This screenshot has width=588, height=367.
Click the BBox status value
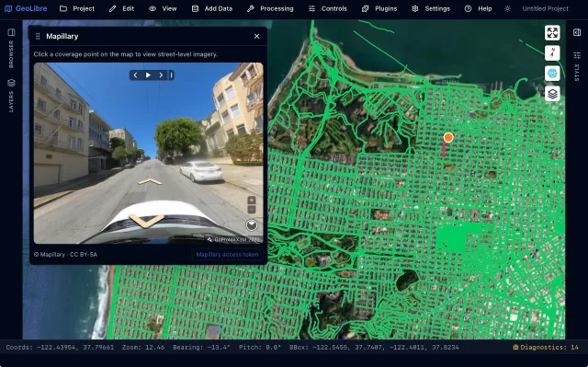coord(374,347)
